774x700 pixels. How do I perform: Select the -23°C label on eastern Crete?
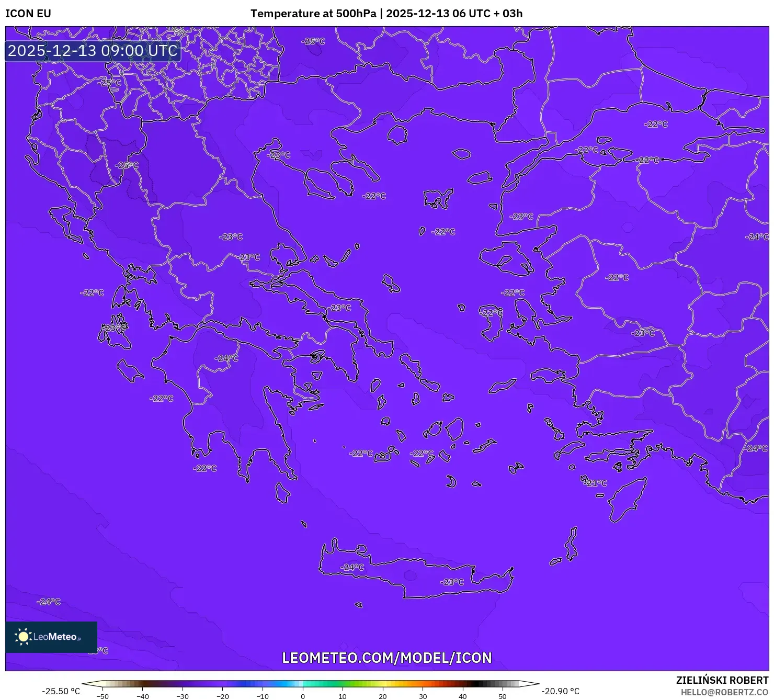pyautogui.click(x=452, y=582)
